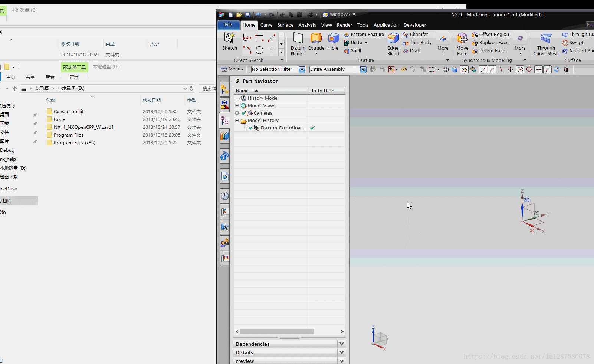Collapse the Model History tree node
Screen dimensions: 594x364
[237, 121]
